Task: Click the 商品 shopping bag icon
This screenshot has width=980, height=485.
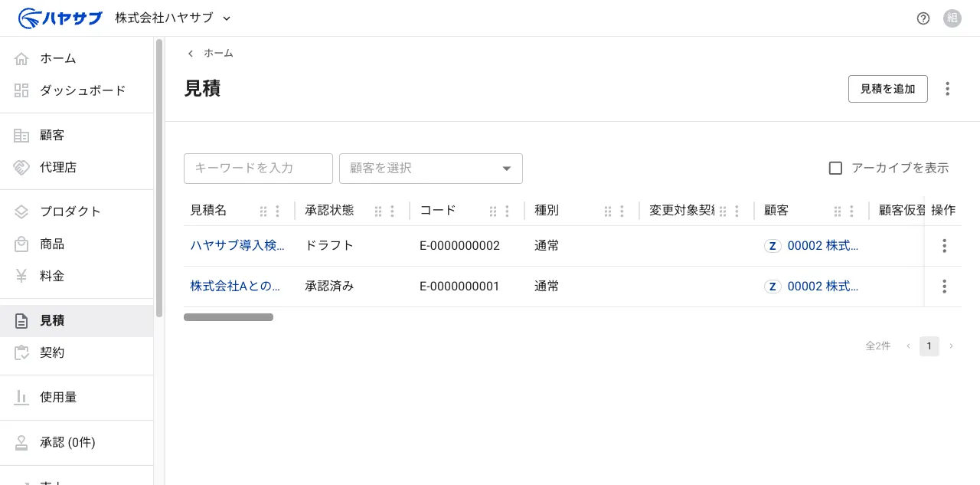Action: pos(21,244)
